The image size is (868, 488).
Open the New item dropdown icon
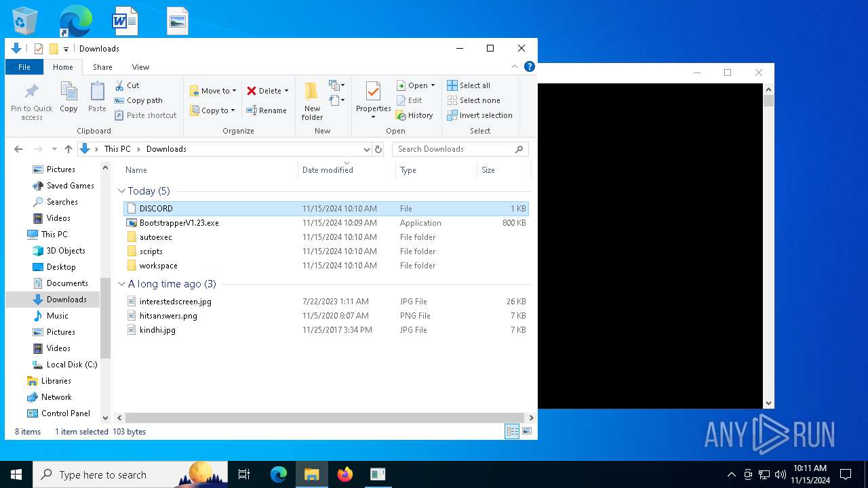click(337, 85)
